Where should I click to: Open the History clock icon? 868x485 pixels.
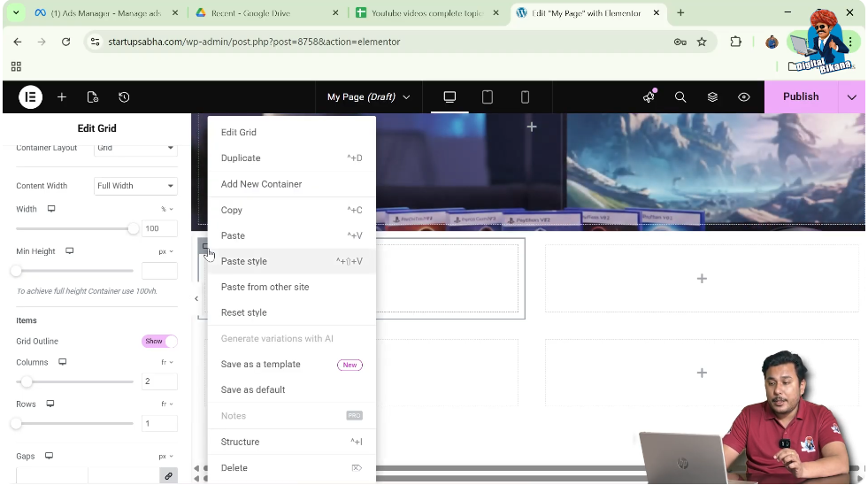tap(124, 97)
